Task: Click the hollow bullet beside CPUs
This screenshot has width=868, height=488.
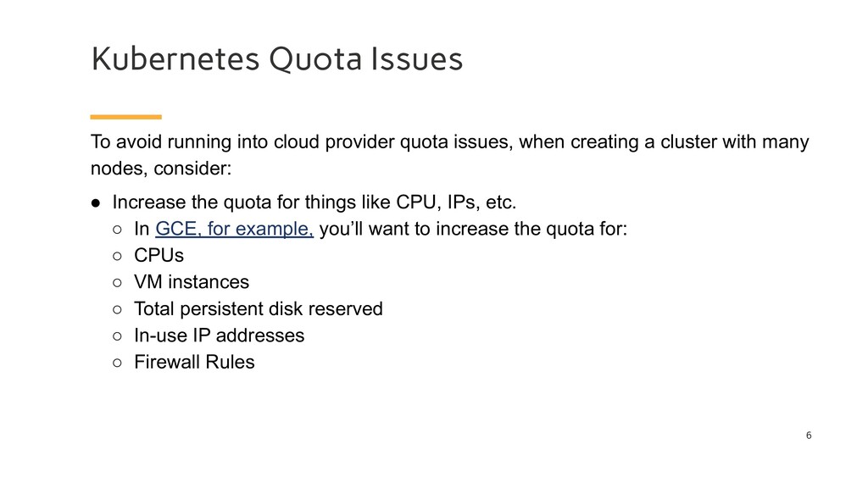Action: coord(117,256)
